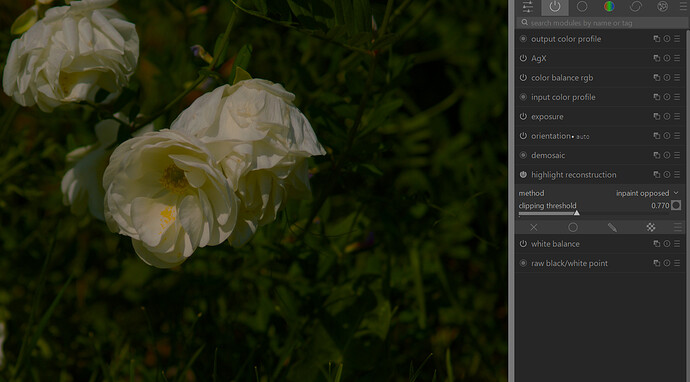Screen dimensions: 690x382
Task: Reset the orientation module parameters
Action: pos(667,136)
